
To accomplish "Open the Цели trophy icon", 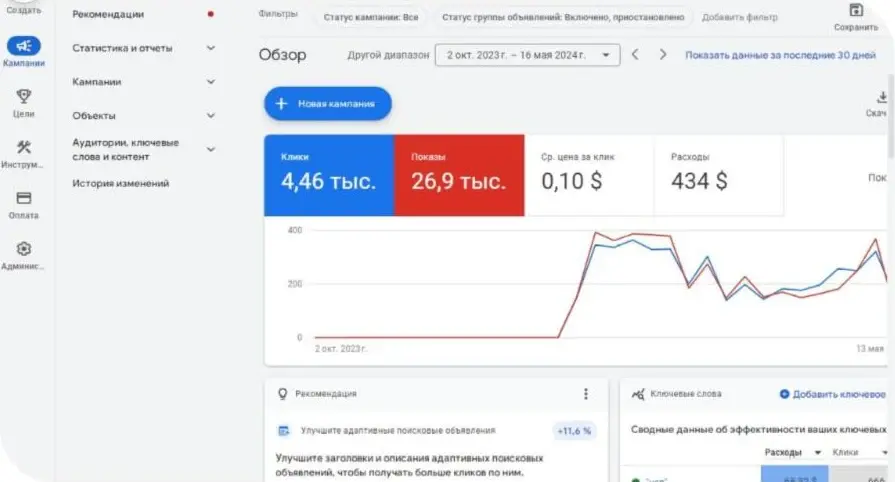I will [x=23, y=95].
